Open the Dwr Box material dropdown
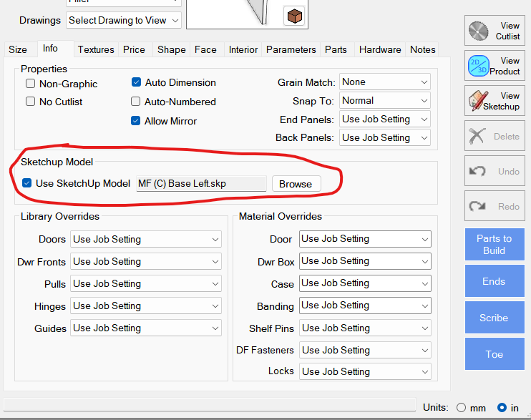Screen dimensions: 531x420 [x=365, y=261]
